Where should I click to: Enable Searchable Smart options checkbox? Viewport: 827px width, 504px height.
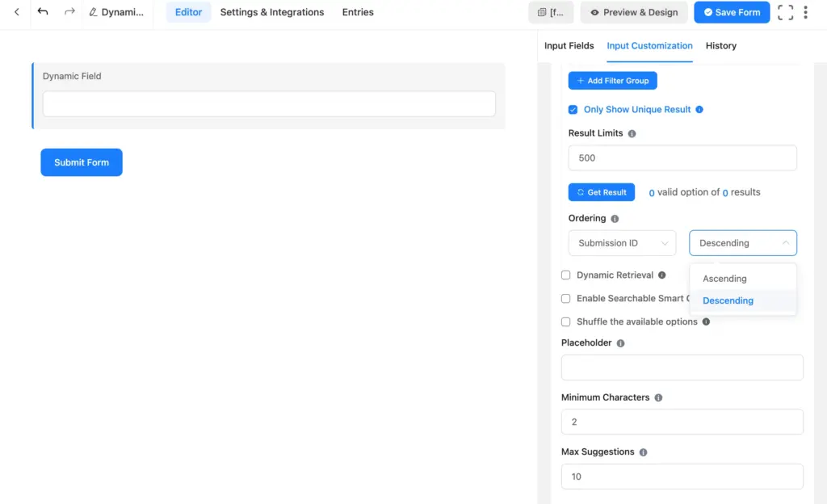click(x=566, y=298)
